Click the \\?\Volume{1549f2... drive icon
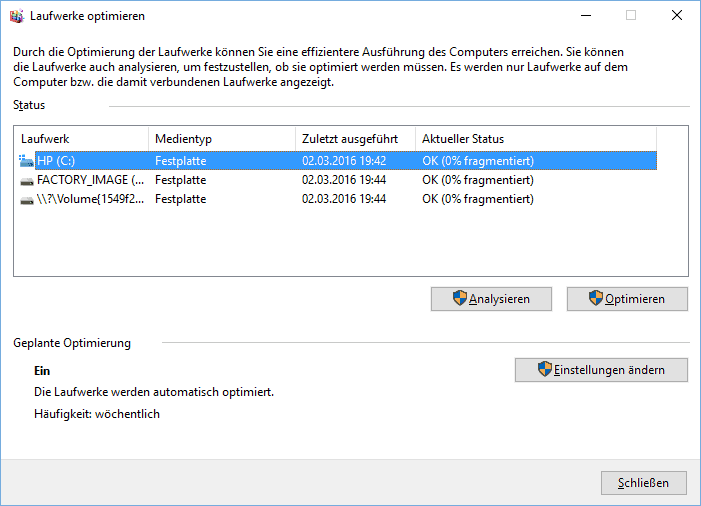This screenshot has height=506, width=701. tap(27, 200)
